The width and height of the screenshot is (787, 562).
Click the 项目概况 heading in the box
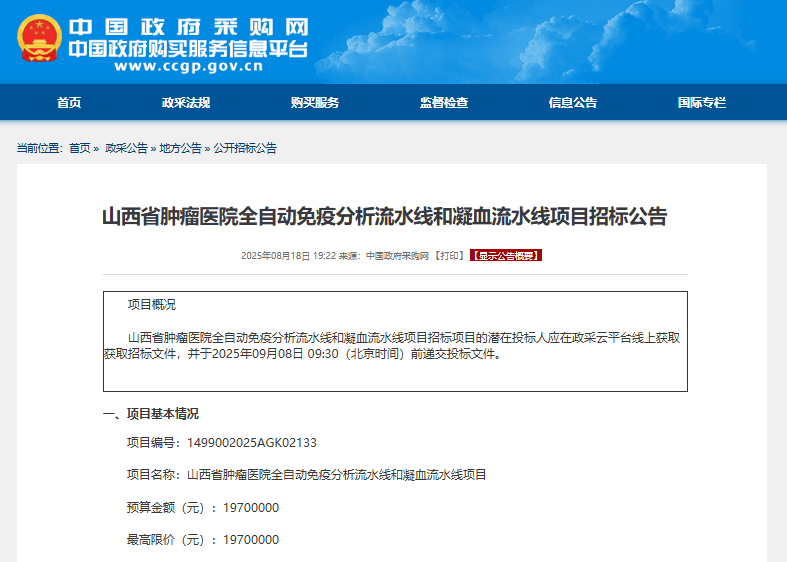[152, 305]
